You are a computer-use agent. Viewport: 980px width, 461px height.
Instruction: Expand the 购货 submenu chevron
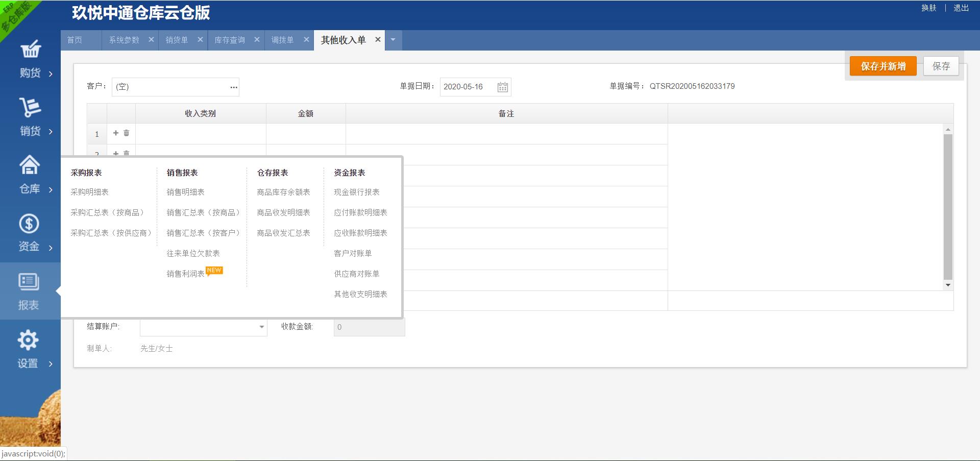point(51,74)
